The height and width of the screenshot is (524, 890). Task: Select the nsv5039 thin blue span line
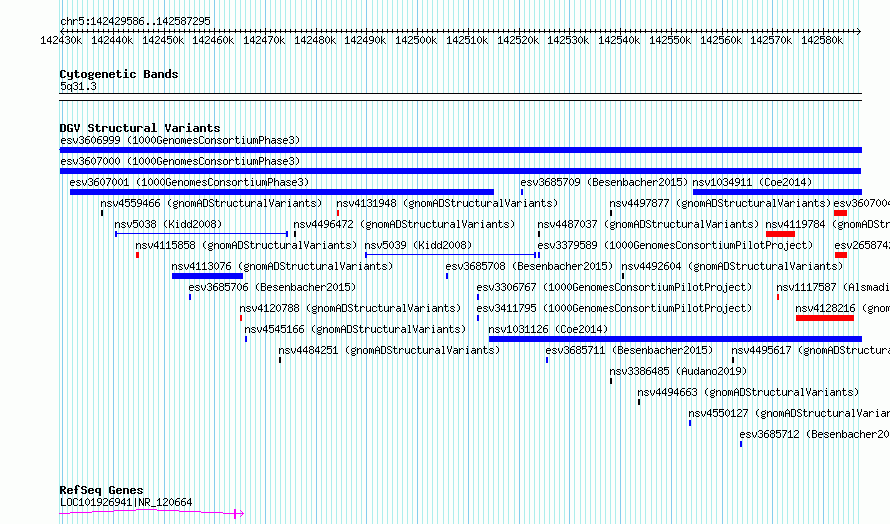click(x=451, y=254)
